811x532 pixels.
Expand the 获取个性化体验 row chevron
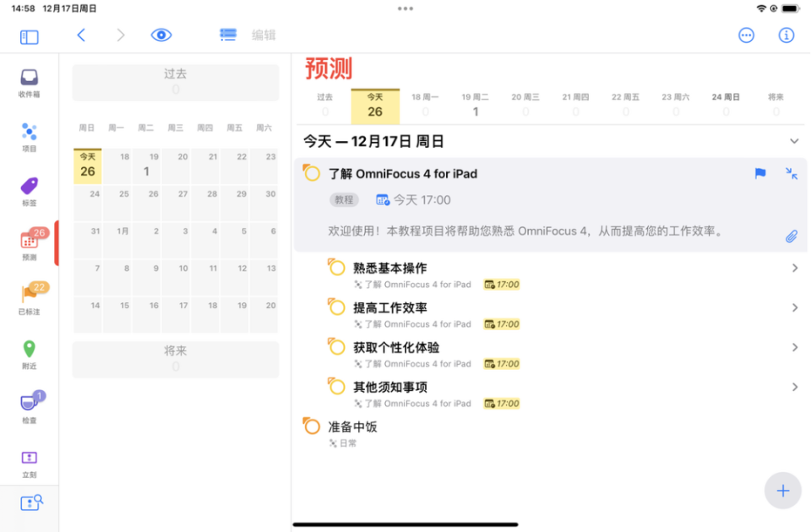click(x=795, y=347)
